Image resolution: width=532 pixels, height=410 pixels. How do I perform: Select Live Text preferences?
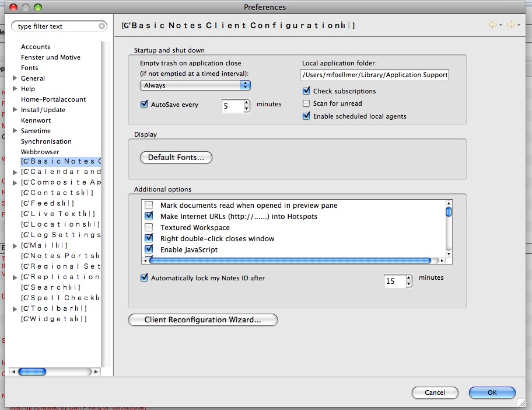point(58,214)
